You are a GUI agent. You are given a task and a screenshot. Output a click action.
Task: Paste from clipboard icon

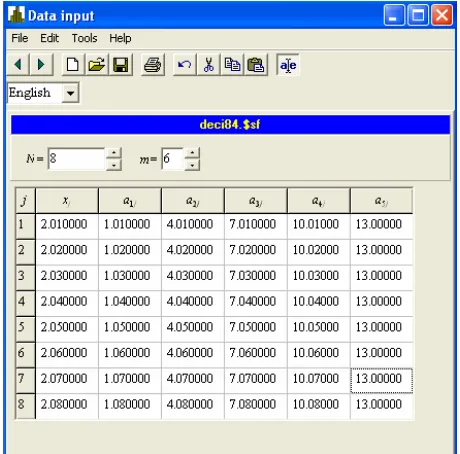pyautogui.click(x=256, y=64)
